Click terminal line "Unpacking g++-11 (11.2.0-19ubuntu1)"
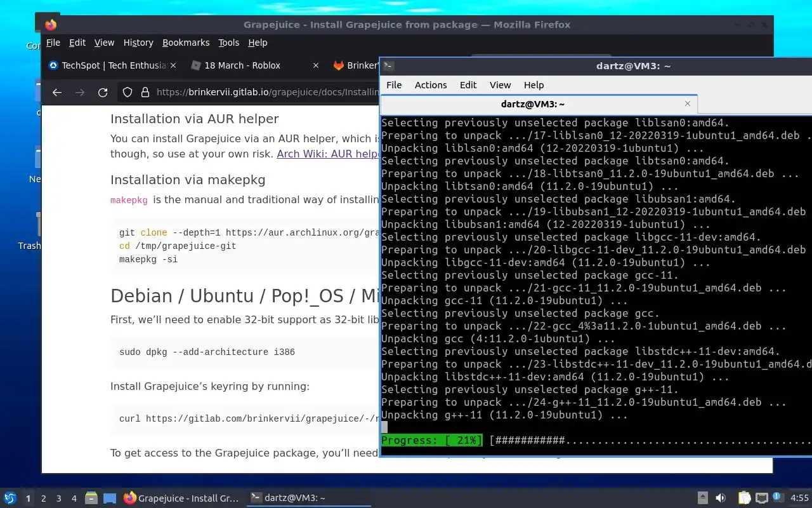Image resolution: width=812 pixels, height=508 pixels. (504, 415)
